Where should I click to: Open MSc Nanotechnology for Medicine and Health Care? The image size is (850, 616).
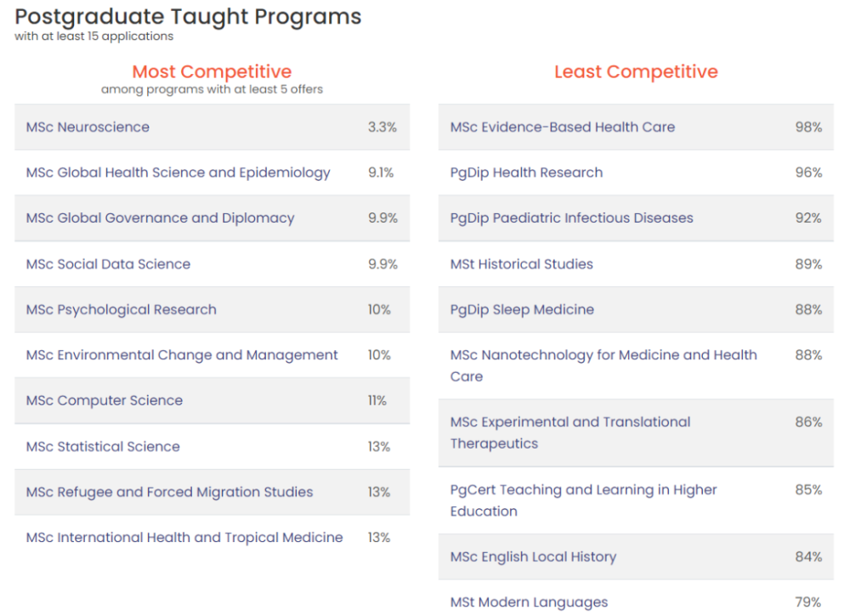tap(603, 365)
